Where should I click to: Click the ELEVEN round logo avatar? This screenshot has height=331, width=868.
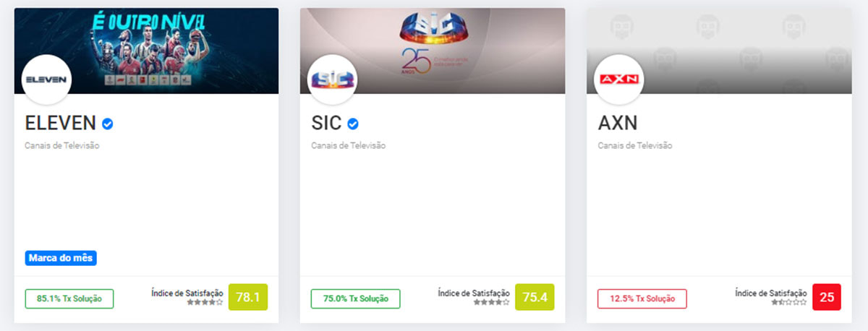pos(46,79)
